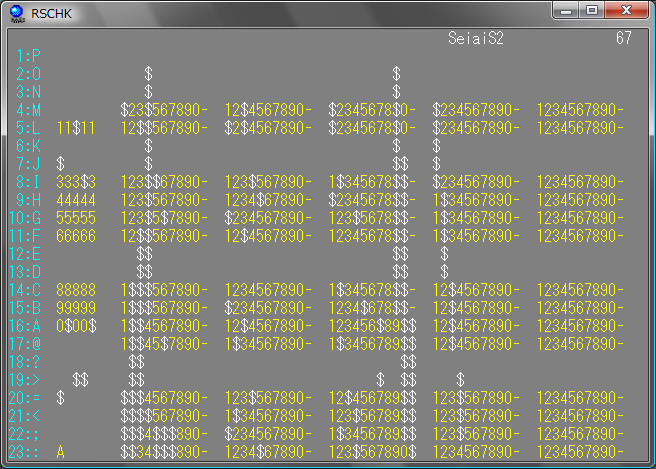This screenshot has height=469, width=656.
Task: Select row label 17:@
Action: (25, 343)
